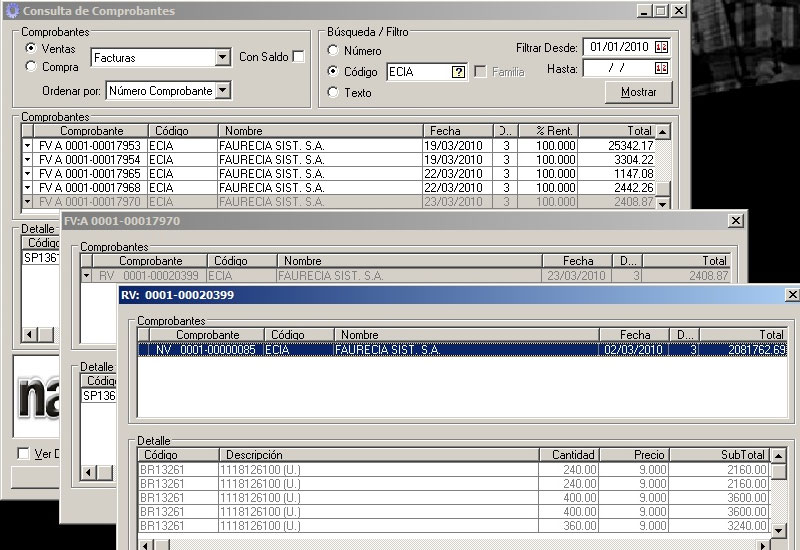Expand row FV A 0001-00017953
Image resolution: width=800 pixels, height=550 pixels.
[x=27, y=146]
